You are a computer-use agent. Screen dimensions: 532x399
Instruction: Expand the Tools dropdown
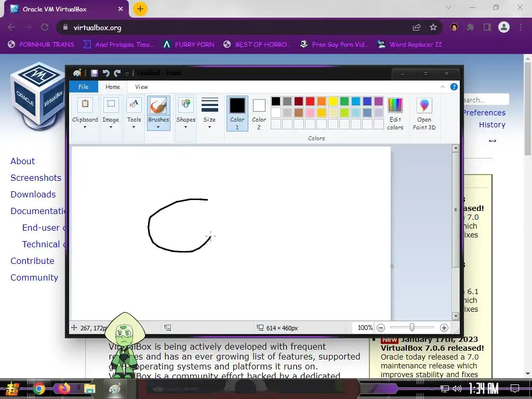point(134,127)
